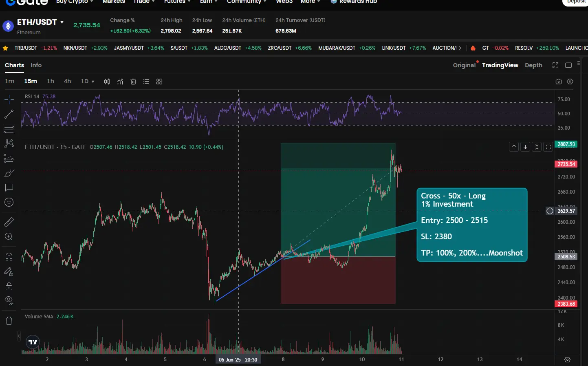Select the zoom in tool

coord(9,237)
